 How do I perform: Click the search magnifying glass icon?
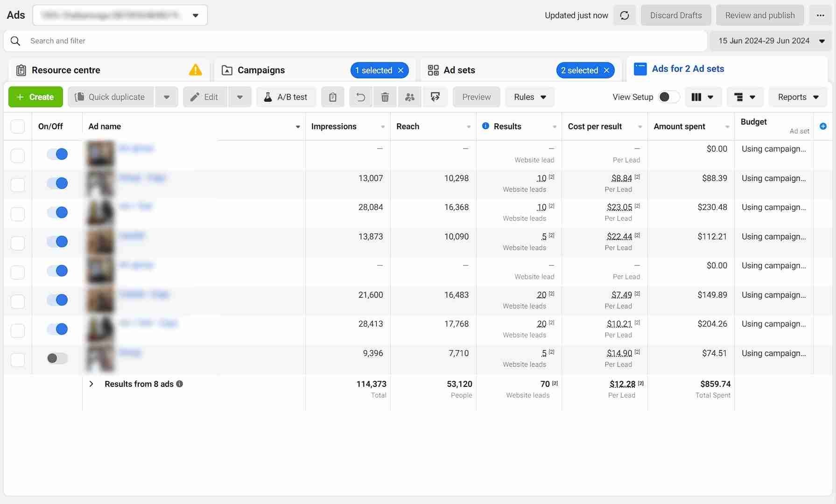pyautogui.click(x=15, y=41)
